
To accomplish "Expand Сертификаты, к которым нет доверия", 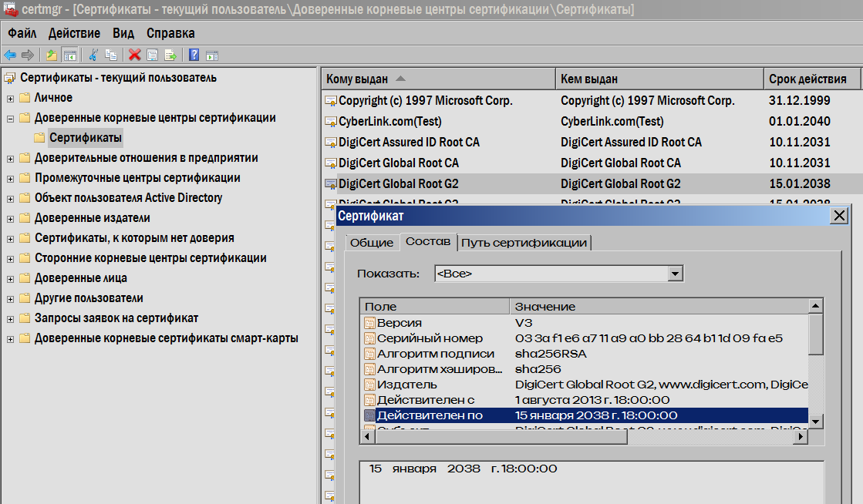I will (11, 239).
